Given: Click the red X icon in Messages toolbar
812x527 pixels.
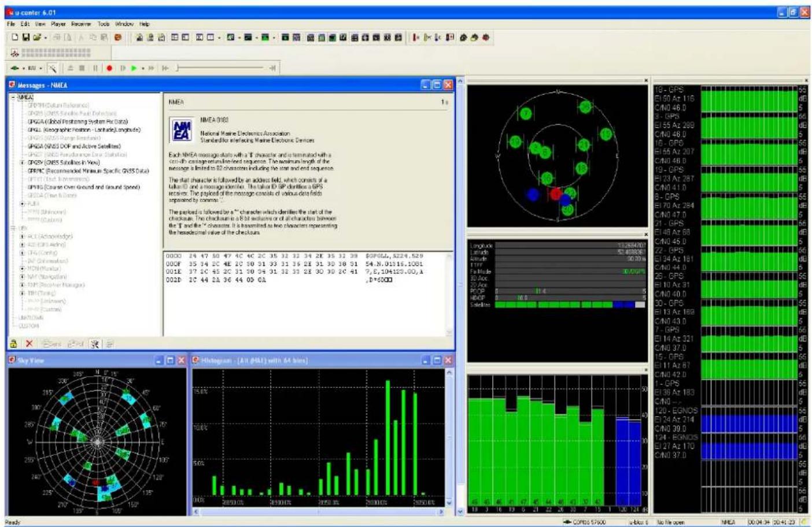Looking at the screenshot, I should pos(29,344).
